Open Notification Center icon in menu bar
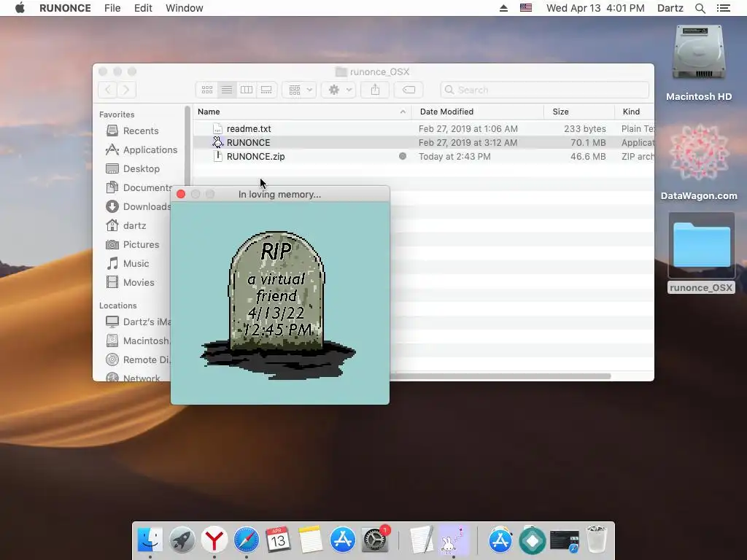The height and width of the screenshot is (560, 747). 723,8
